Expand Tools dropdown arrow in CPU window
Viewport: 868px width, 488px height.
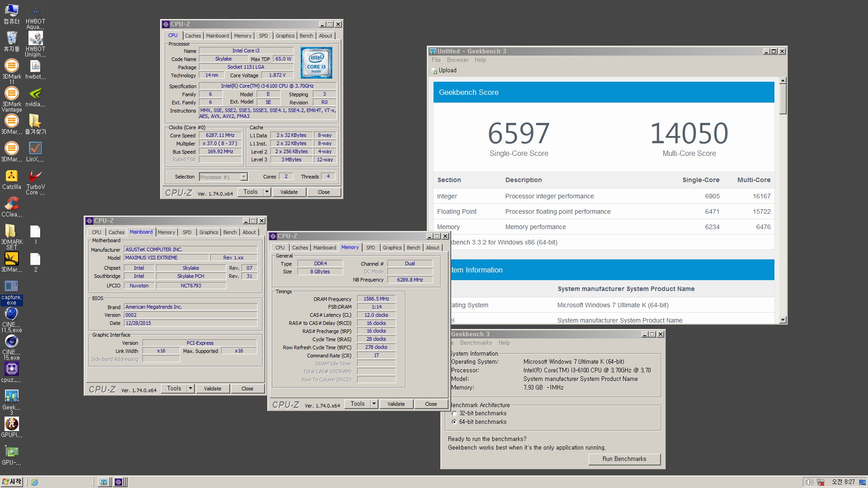[267, 192]
